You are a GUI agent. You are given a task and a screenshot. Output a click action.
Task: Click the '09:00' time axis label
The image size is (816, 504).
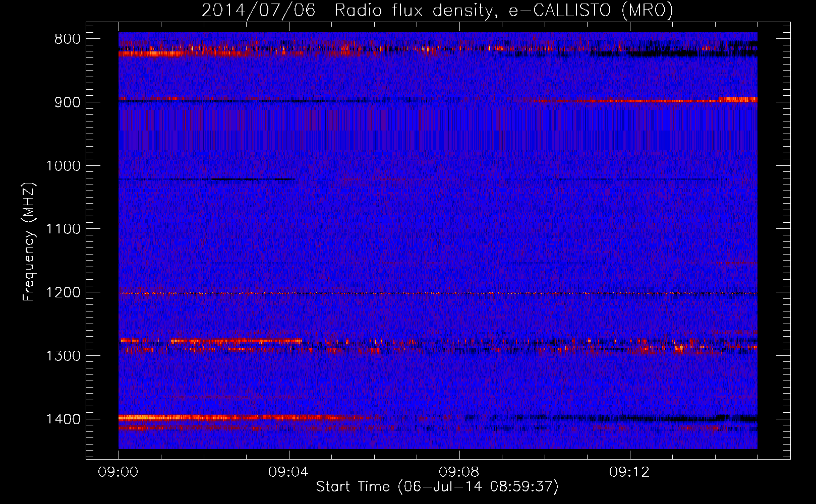point(119,472)
